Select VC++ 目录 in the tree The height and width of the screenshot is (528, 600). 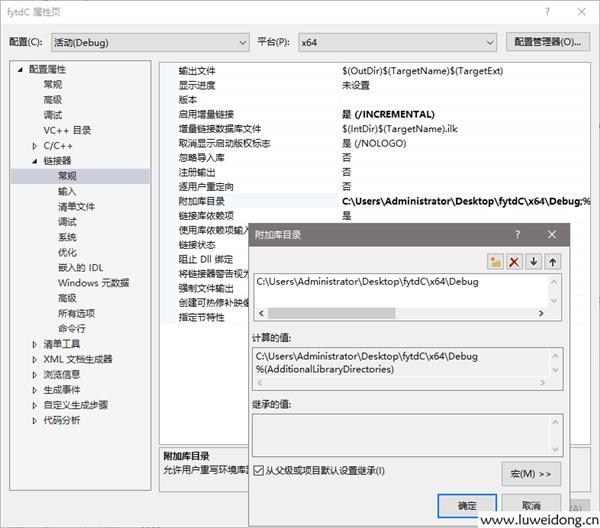(67, 130)
